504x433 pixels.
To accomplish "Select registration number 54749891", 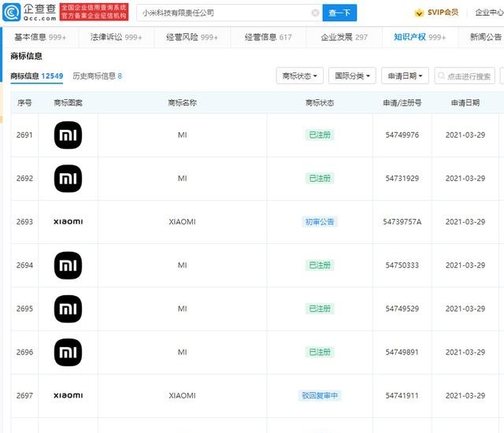I will [x=402, y=352].
